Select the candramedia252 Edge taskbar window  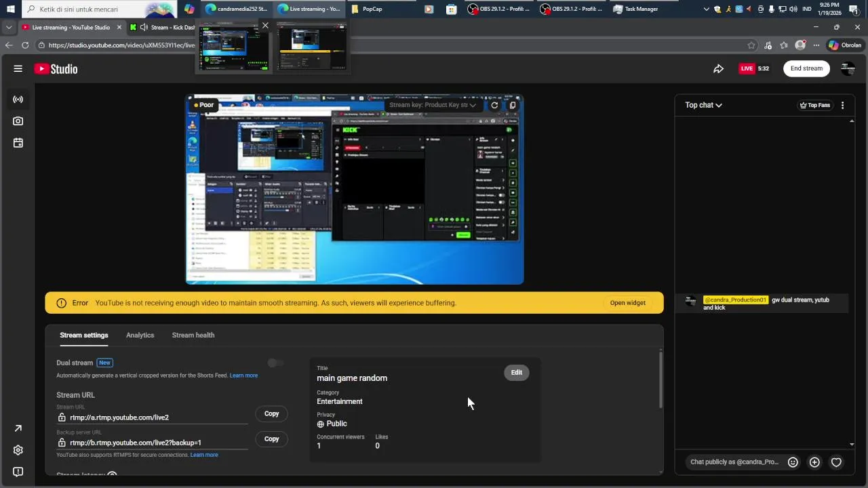[x=237, y=9]
